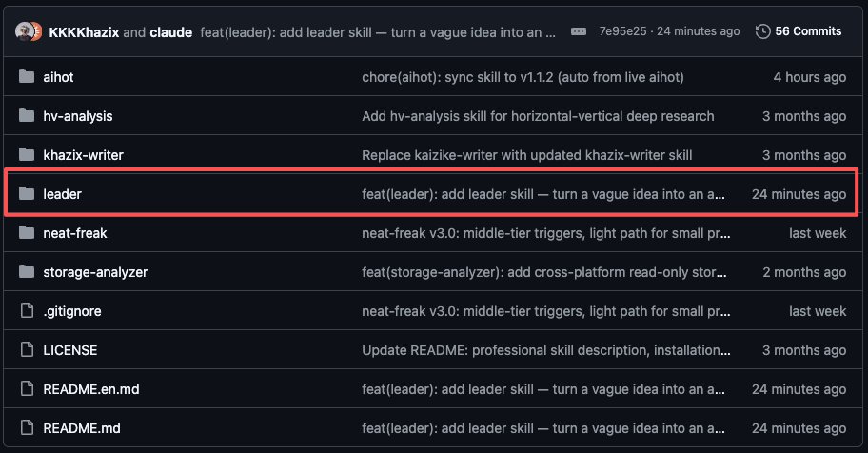
Task: Click the claude co-author link
Action: coord(171,32)
